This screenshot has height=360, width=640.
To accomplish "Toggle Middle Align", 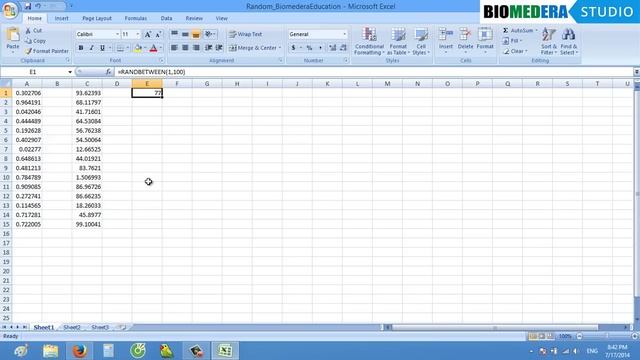I will click(x=185, y=34).
